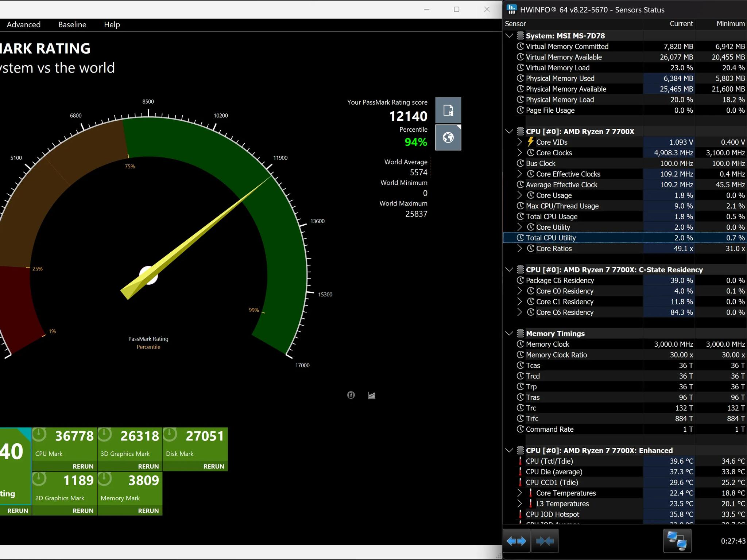Expand the Core Clocks row
This screenshot has height=560, width=747.
click(x=520, y=153)
